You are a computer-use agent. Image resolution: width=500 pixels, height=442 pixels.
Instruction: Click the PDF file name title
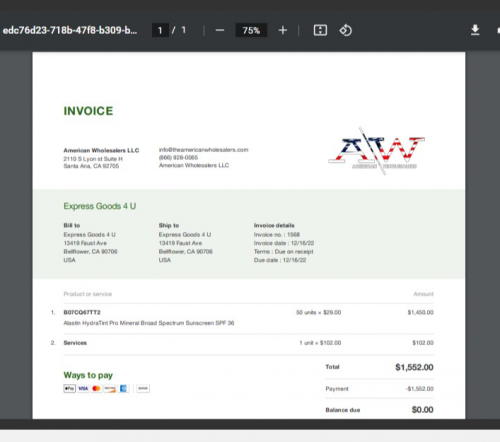[70, 30]
